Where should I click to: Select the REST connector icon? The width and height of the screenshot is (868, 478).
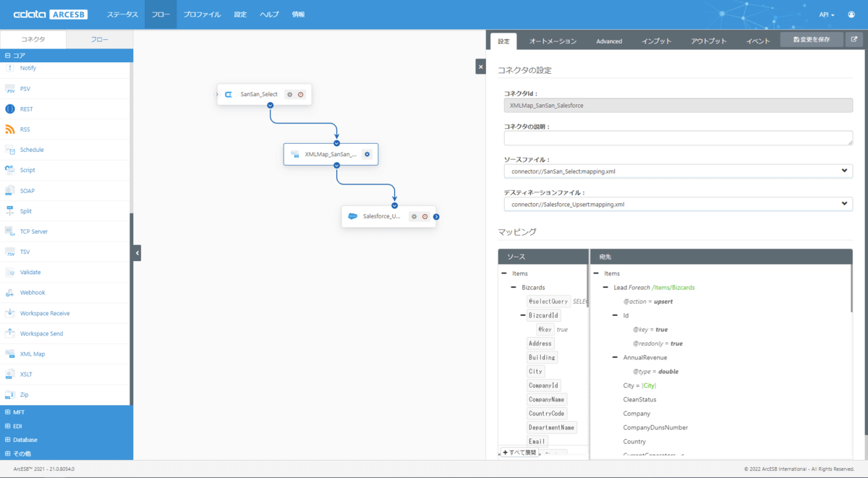coord(10,109)
